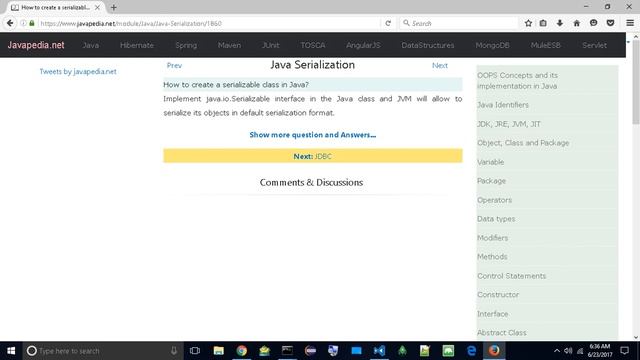Image resolution: width=640 pixels, height=360 pixels.
Task: Open 'Modifiers' sidebar topic
Action: 493,238
